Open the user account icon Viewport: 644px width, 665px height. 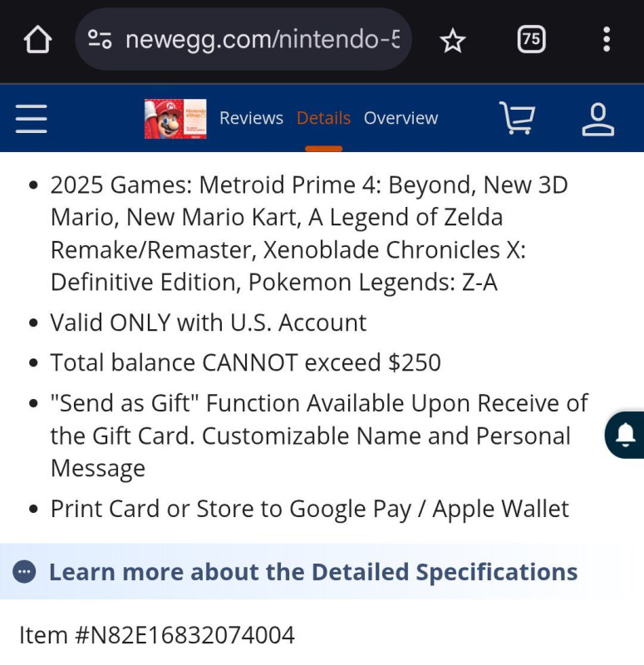click(x=597, y=118)
